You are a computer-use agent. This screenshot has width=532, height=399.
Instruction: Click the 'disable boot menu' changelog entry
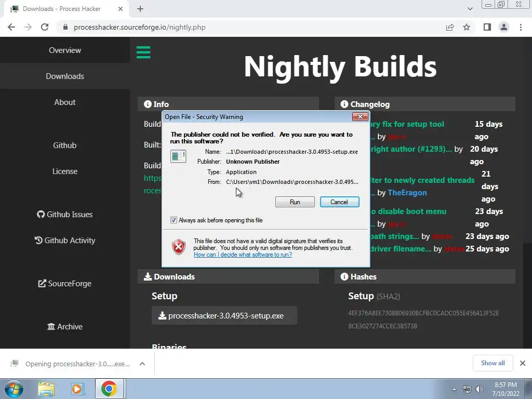tap(408, 211)
